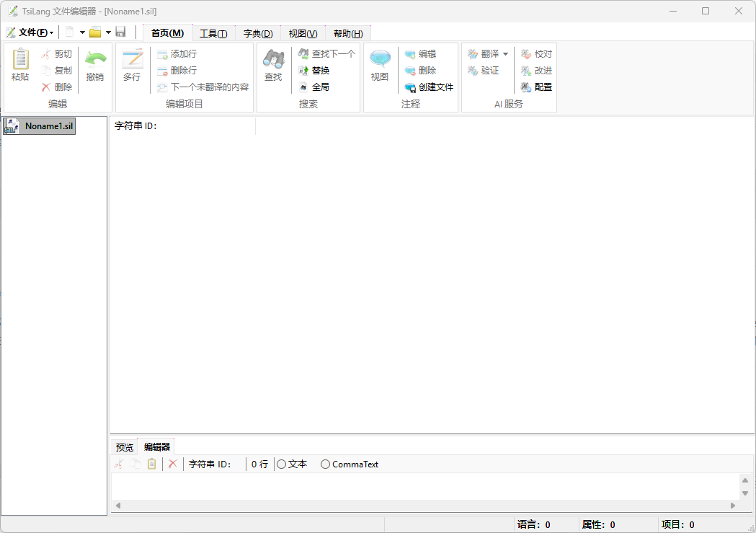Image resolution: width=756 pixels, height=533 pixels.
Task: Open the 文件(F) menu dropdown
Action: 31,32
